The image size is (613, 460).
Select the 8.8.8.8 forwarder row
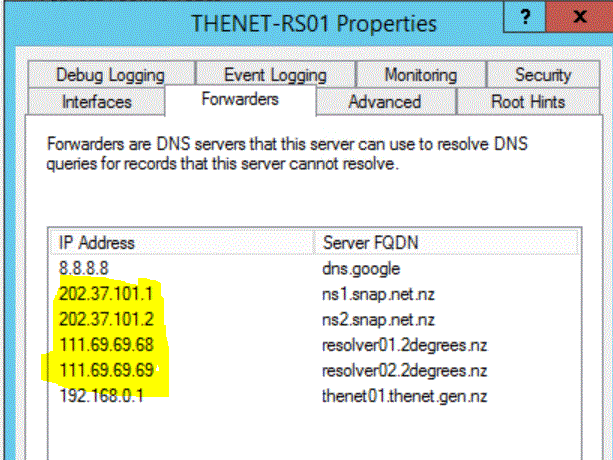[x=314, y=268]
